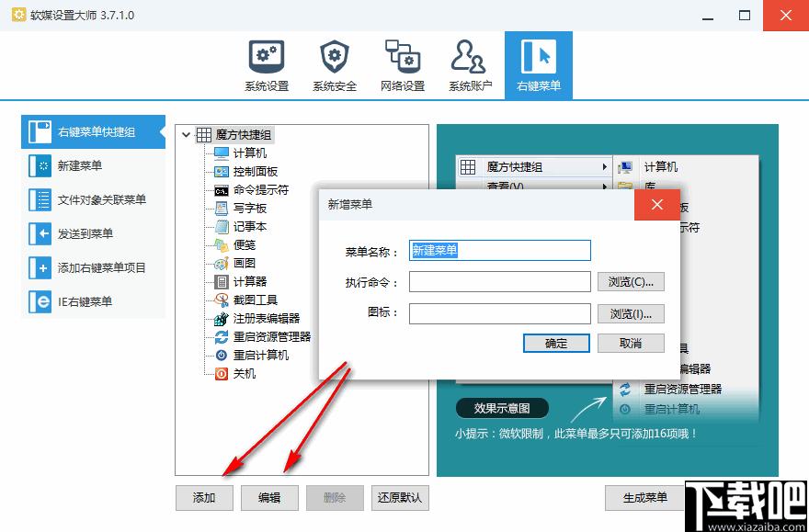Switch to the 系统安全 shield tab
This screenshot has width=809, height=532.
335,57
